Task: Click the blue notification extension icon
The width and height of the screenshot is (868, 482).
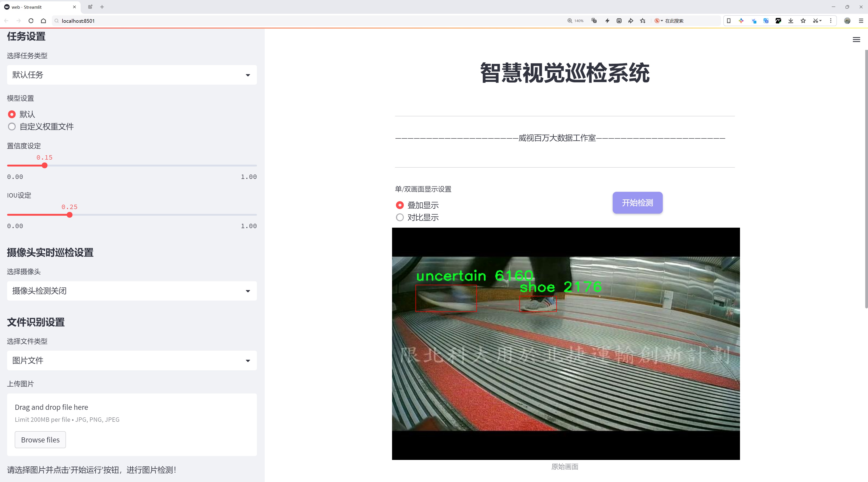Action: click(754, 21)
